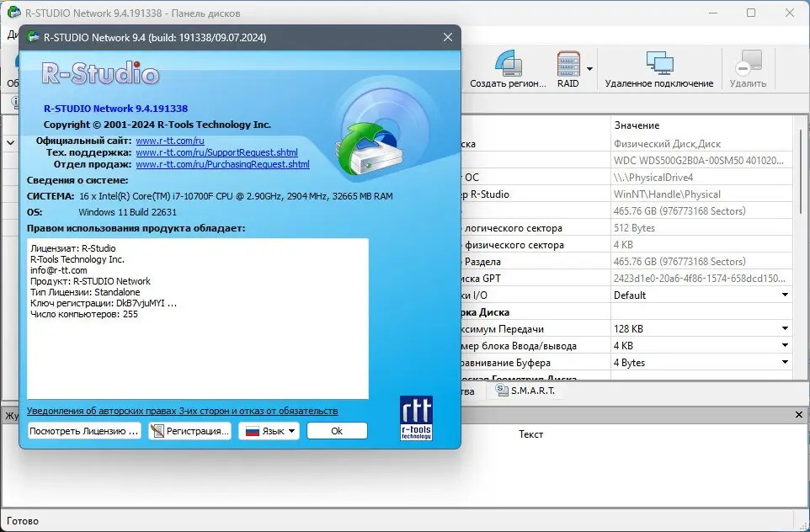This screenshot has width=810, height=532.
Task: Expand the 4 Bytes buffer alignment dropdown
Action: pos(785,362)
